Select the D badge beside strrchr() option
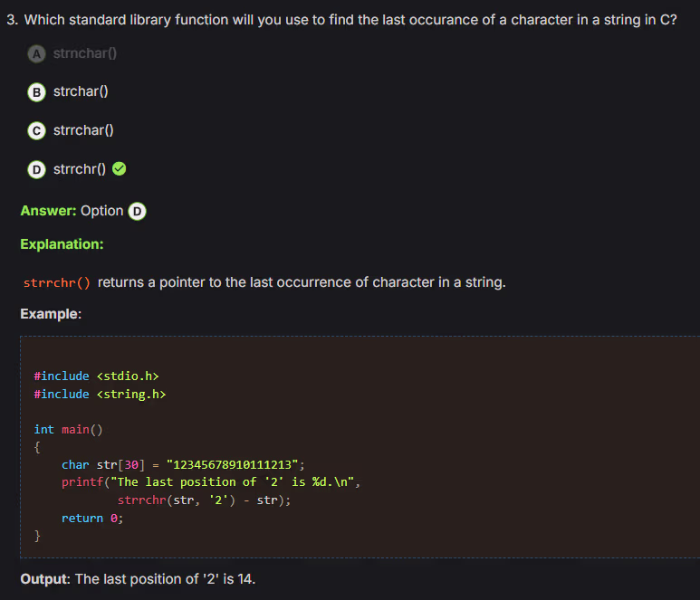The image size is (700, 600). coord(36,168)
